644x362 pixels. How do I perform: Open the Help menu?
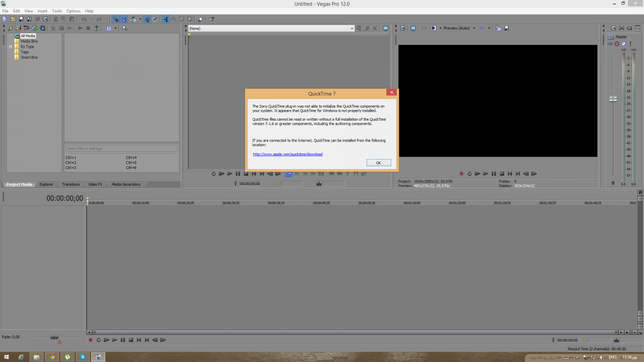pyautogui.click(x=89, y=11)
